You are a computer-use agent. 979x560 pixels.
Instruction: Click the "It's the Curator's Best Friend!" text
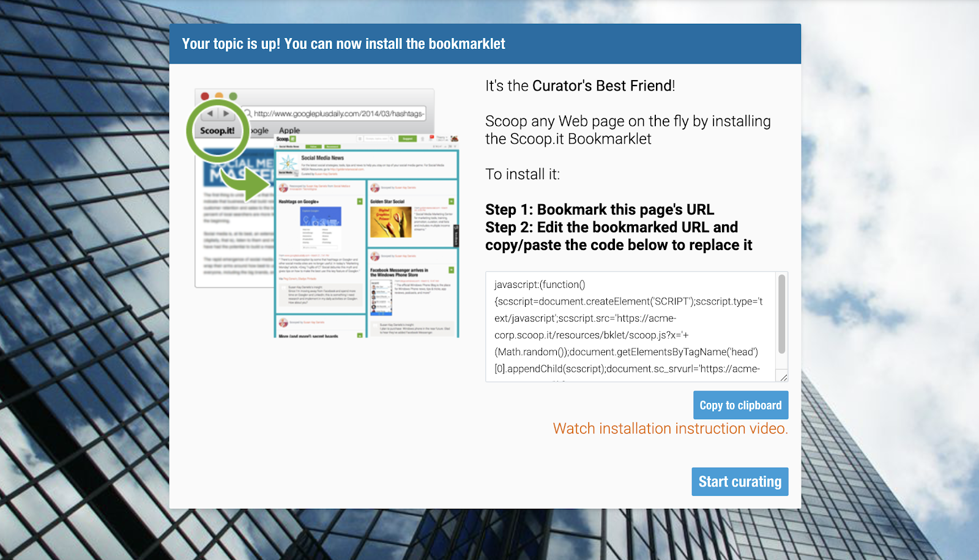click(x=580, y=86)
